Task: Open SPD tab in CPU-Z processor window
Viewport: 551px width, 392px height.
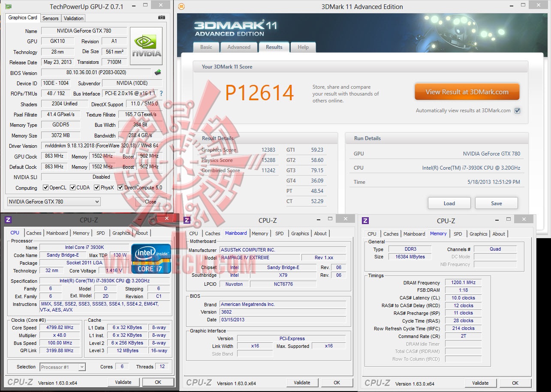Action: (101, 233)
